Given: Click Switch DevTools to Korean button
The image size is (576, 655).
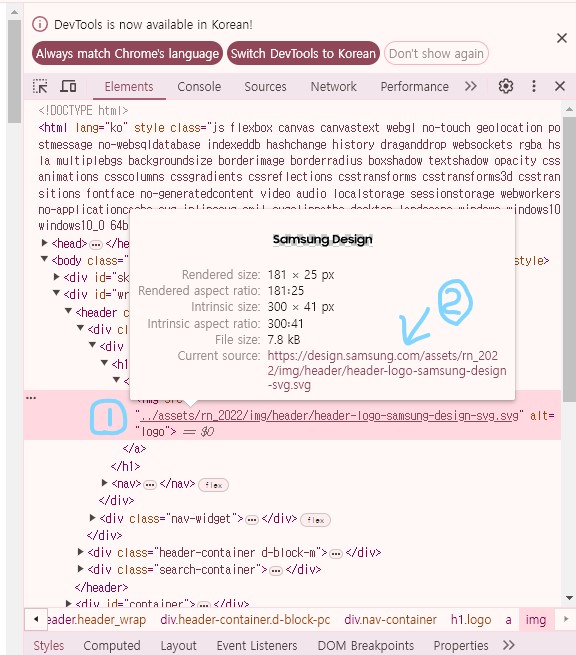Looking at the screenshot, I should point(303,53).
